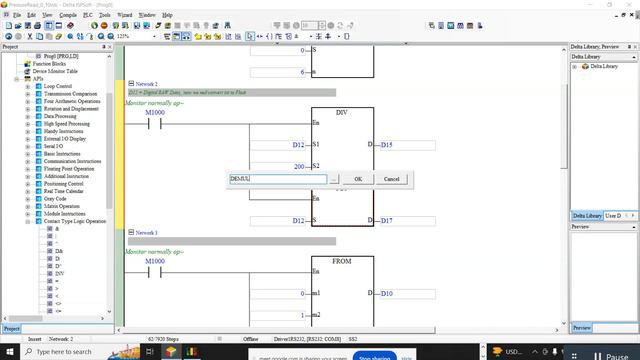Open the Help menu

coord(167,15)
